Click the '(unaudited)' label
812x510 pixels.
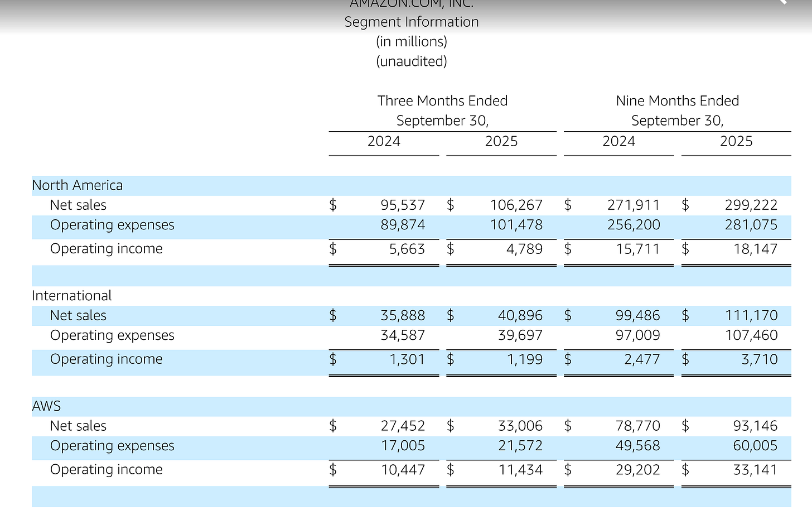[x=412, y=61]
